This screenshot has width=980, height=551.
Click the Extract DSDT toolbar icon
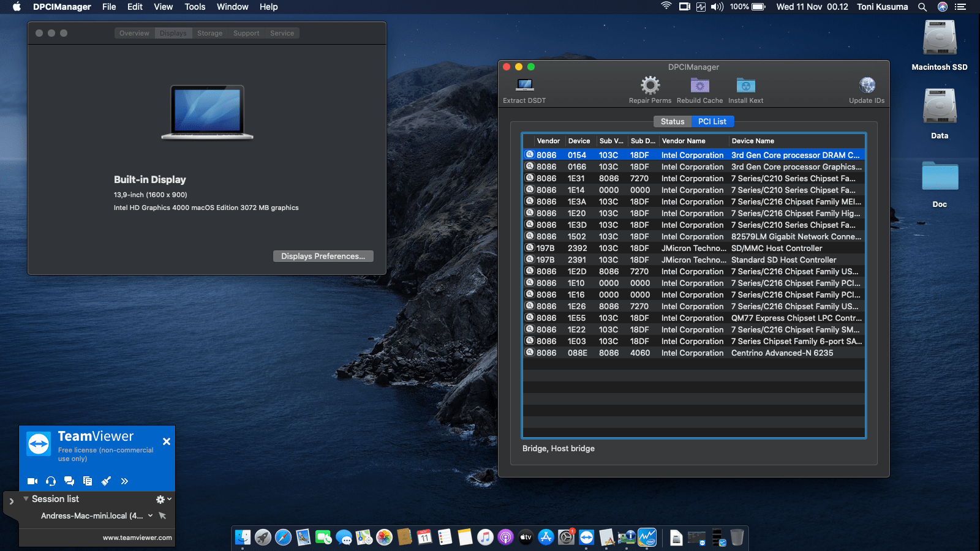(524, 86)
